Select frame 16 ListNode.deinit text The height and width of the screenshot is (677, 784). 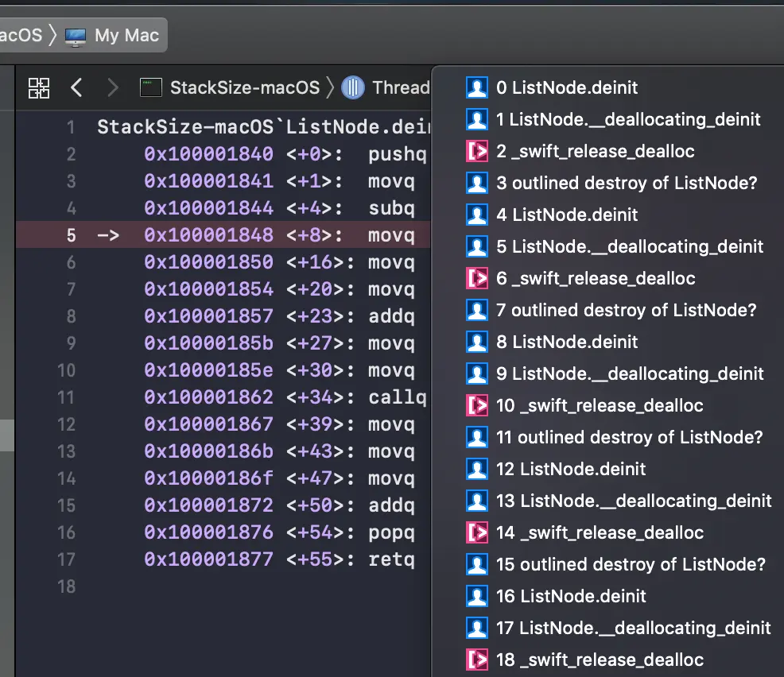point(571,596)
